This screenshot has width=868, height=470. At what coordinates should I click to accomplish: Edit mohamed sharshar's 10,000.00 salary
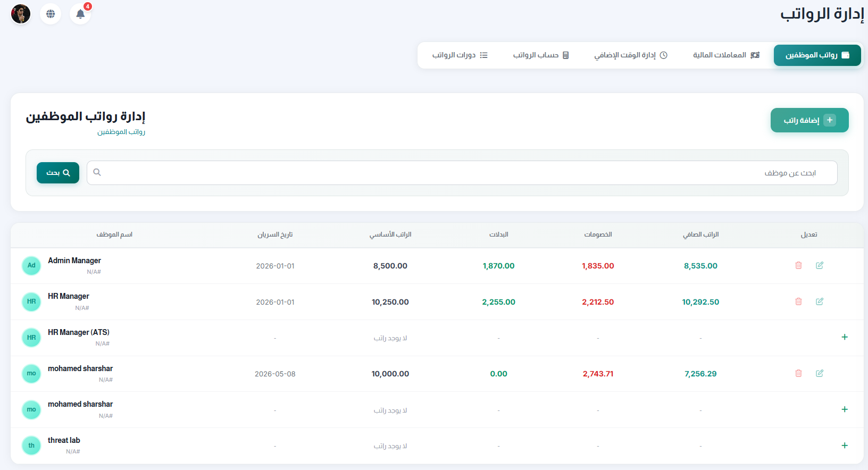[820, 373]
